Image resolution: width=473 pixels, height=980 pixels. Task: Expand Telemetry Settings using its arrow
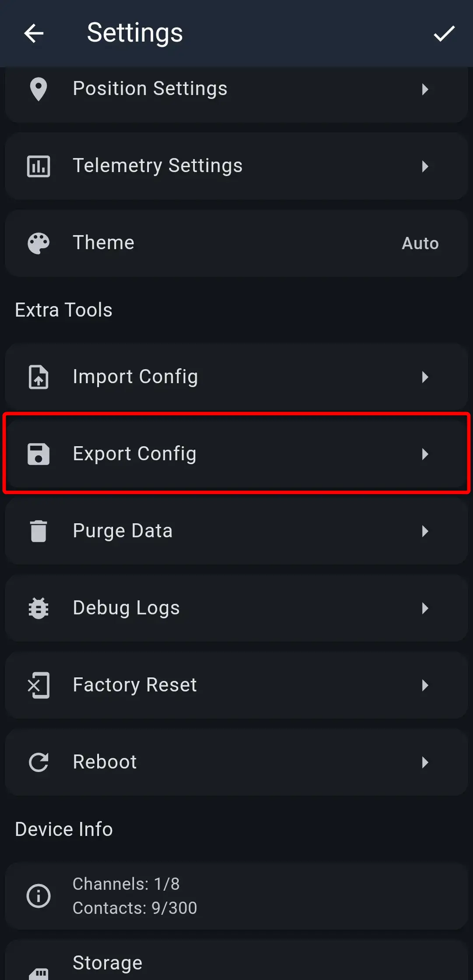click(425, 166)
